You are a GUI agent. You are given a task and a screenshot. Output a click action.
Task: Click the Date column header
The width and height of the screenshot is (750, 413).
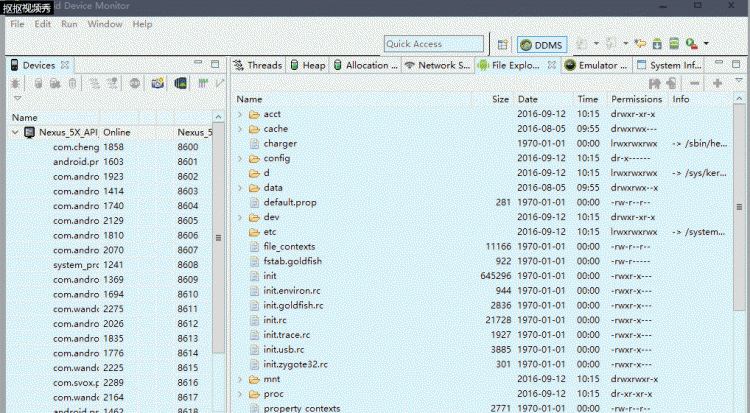[x=543, y=99]
